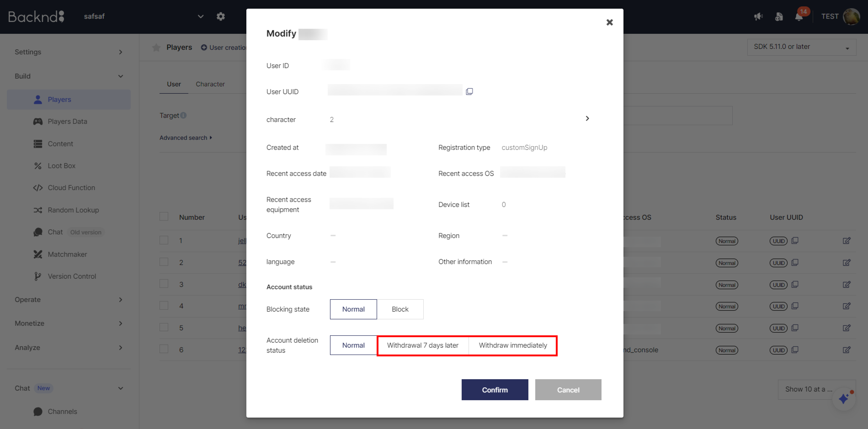Click the Version Control branch icon
This screenshot has width=868, height=429.
tap(38, 276)
